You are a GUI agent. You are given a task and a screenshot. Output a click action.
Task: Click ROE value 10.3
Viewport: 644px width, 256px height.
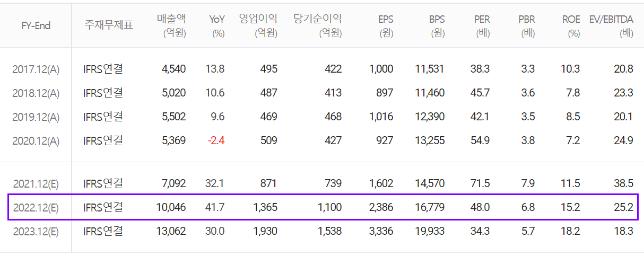pos(571,69)
